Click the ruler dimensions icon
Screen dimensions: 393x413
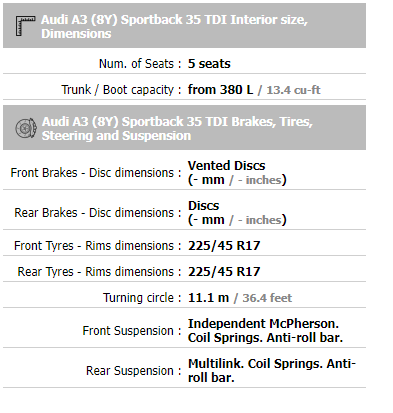coord(25,26)
